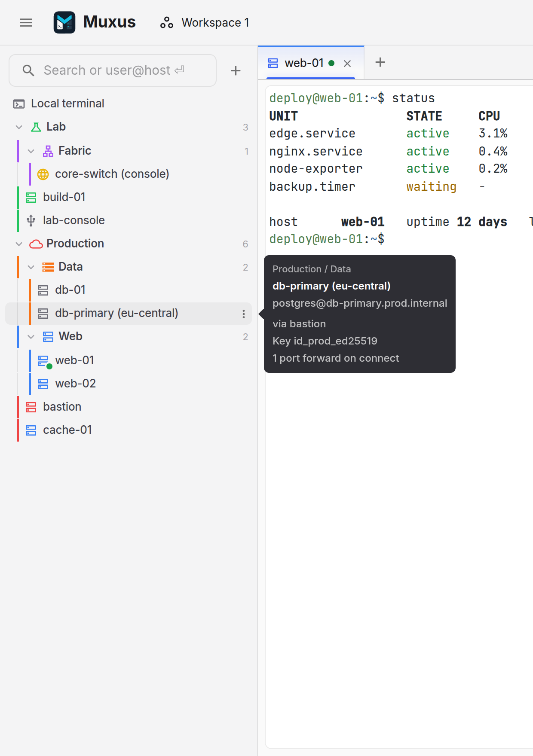Select core-switch (console) globe entry
The image size is (533, 756).
click(129, 174)
